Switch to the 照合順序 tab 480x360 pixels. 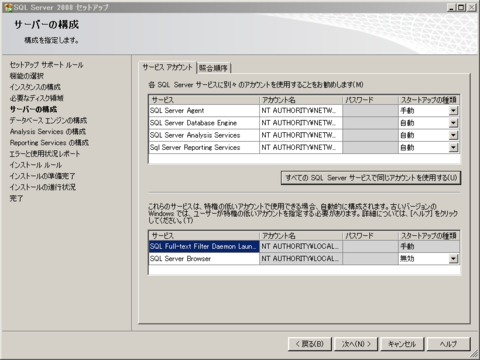click(x=214, y=68)
